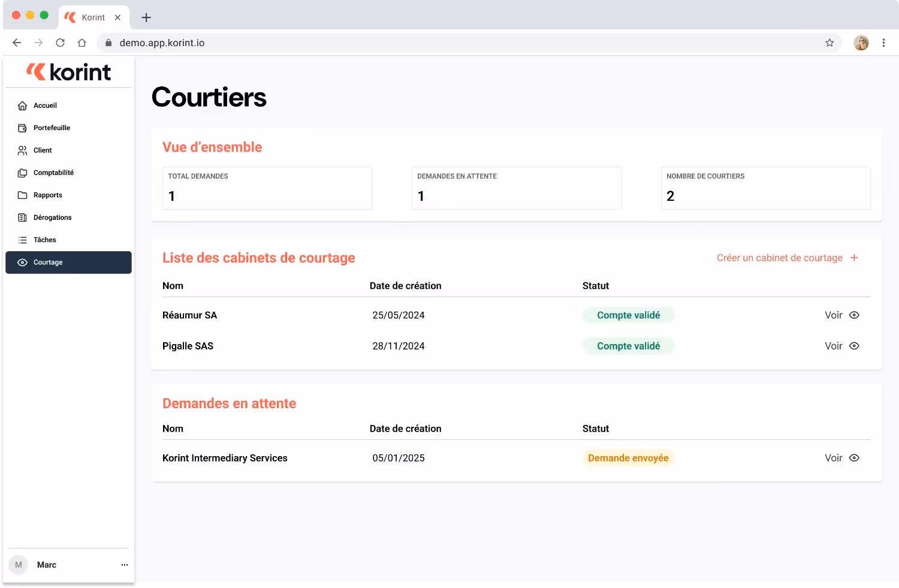The image size is (899, 588).
Task: Open Comptabilité from the sidebar
Action: pos(22,173)
